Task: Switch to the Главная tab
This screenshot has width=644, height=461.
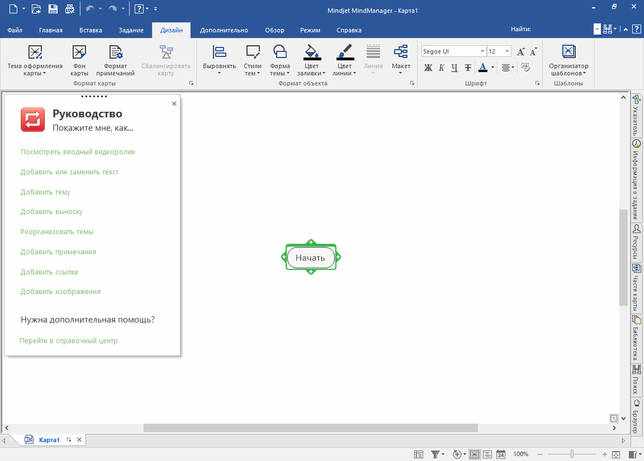Action: tap(51, 30)
